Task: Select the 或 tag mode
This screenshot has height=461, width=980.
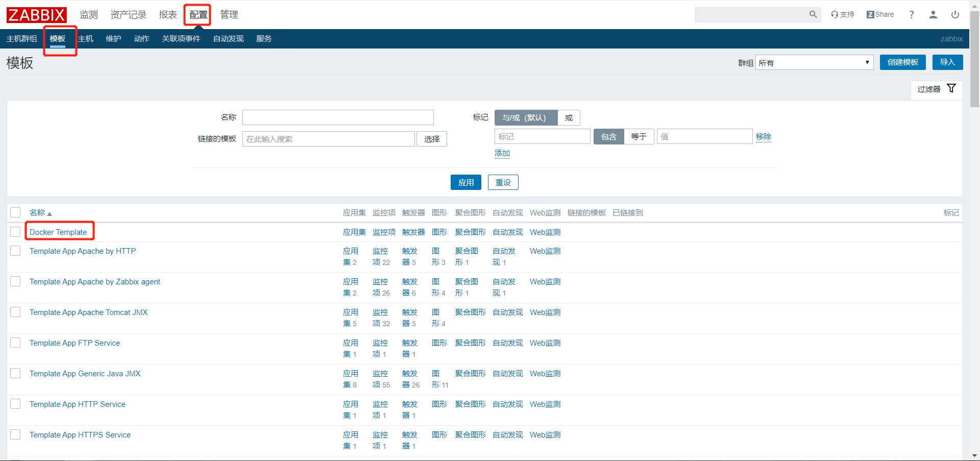Action: click(569, 118)
